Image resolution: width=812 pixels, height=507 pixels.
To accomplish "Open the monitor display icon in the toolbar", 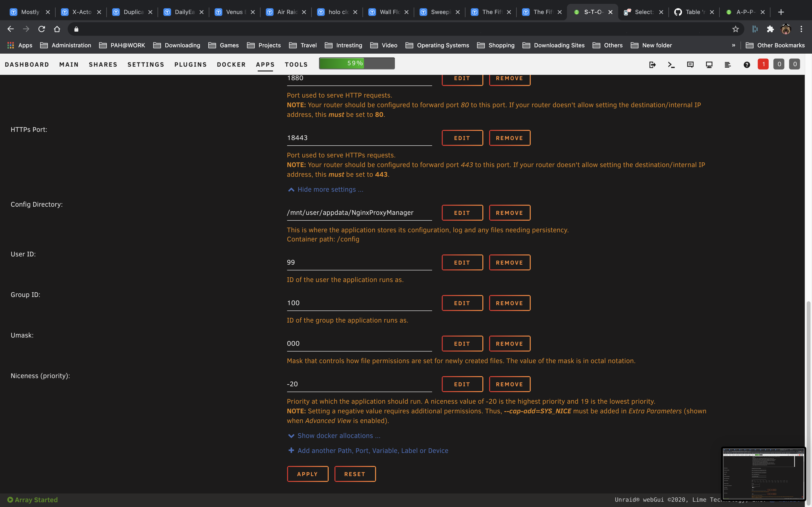I will coord(709,64).
